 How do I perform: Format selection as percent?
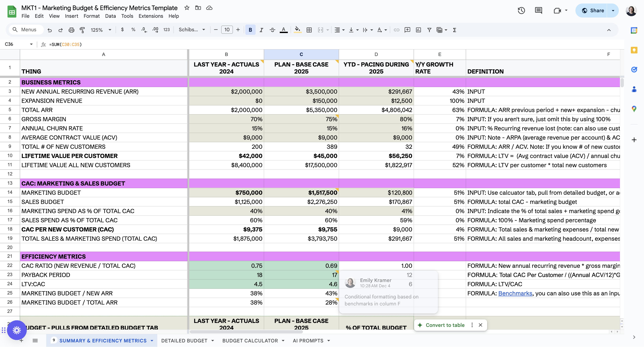click(x=133, y=30)
